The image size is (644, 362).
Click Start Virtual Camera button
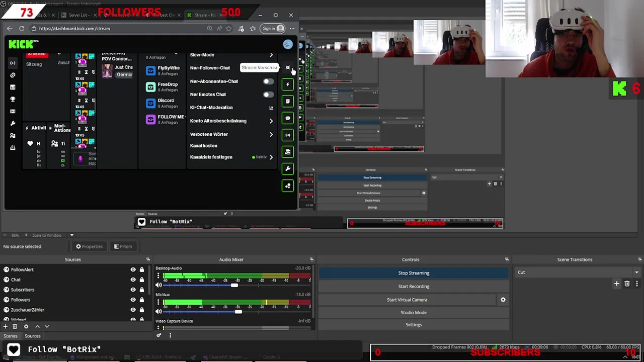click(x=407, y=300)
